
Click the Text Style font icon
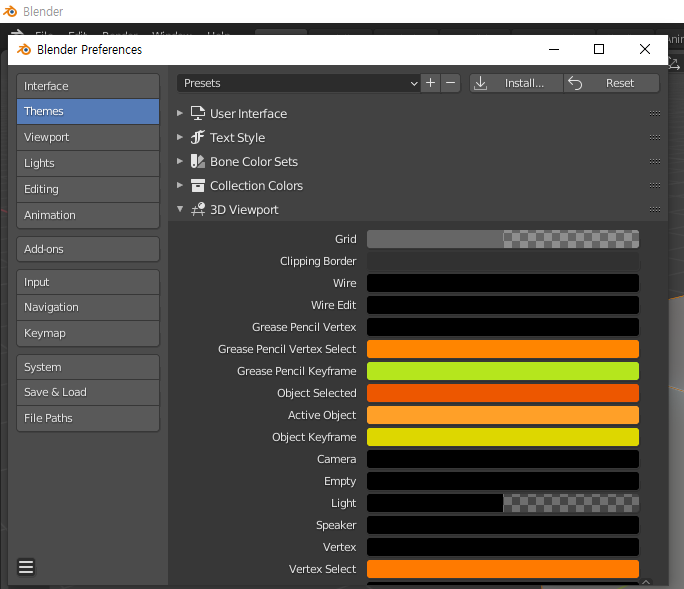pos(198,137)
